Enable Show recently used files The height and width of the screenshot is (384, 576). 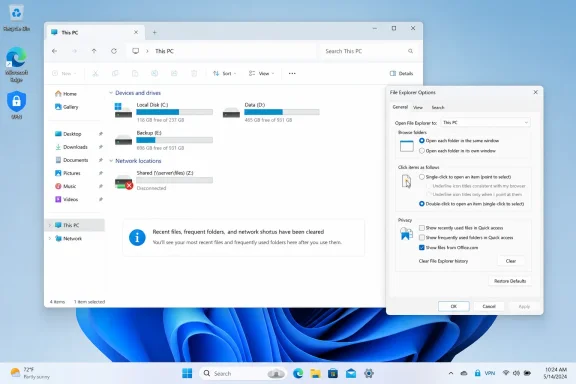coord(422,228)
